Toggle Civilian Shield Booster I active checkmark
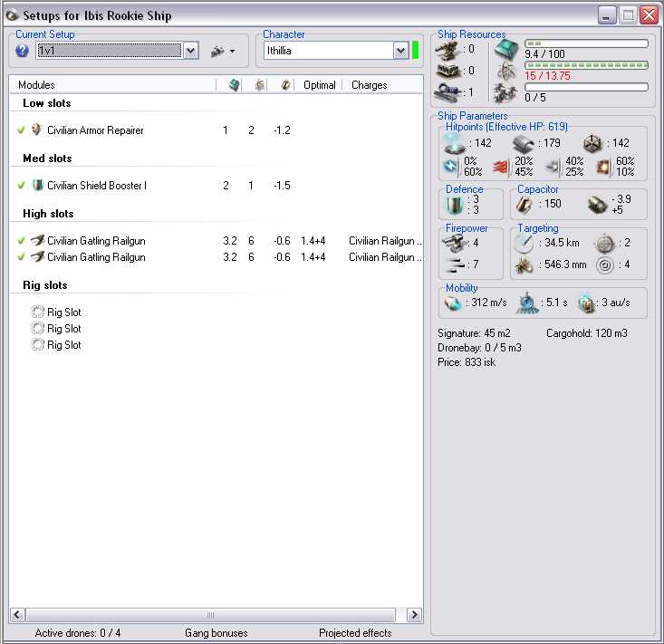Screen dimensions: 664x644 pyautogui.click(x=21, y=185)
